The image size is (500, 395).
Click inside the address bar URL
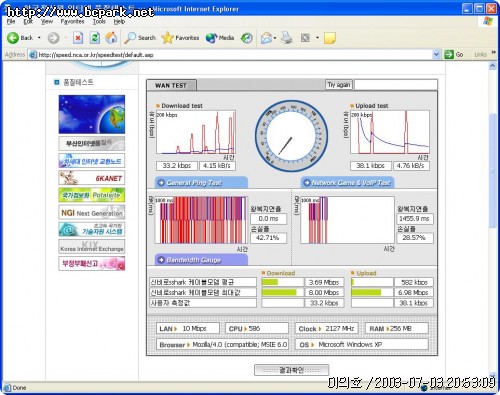230,55
